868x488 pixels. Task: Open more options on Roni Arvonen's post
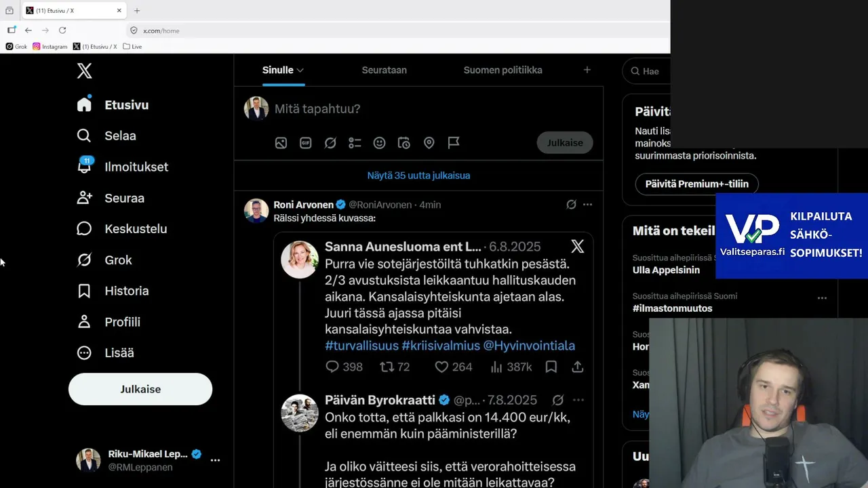tap(587, 205)
